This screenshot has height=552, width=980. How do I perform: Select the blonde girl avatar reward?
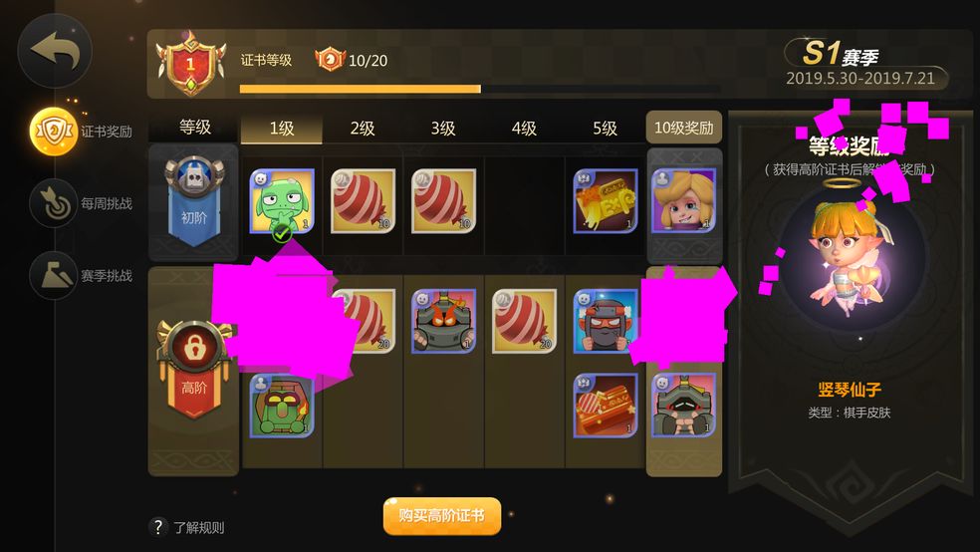pos(684,201)
